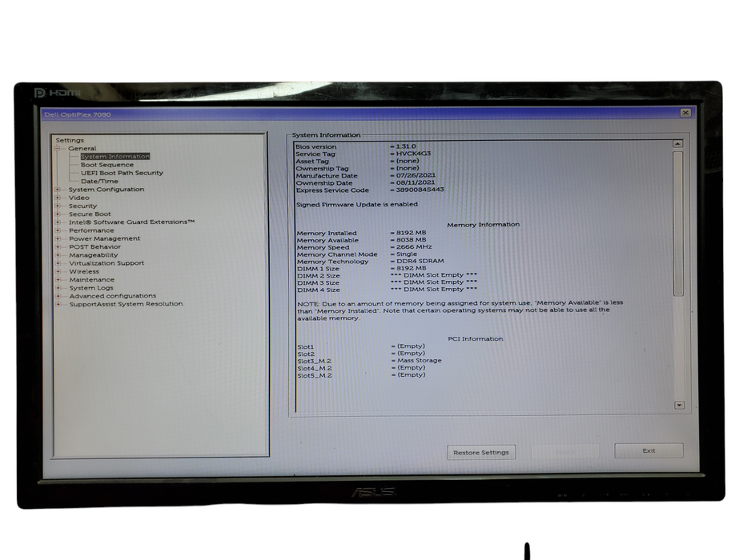Select the System Logs category
The image size is (747, 560).
tap(91, 288)
